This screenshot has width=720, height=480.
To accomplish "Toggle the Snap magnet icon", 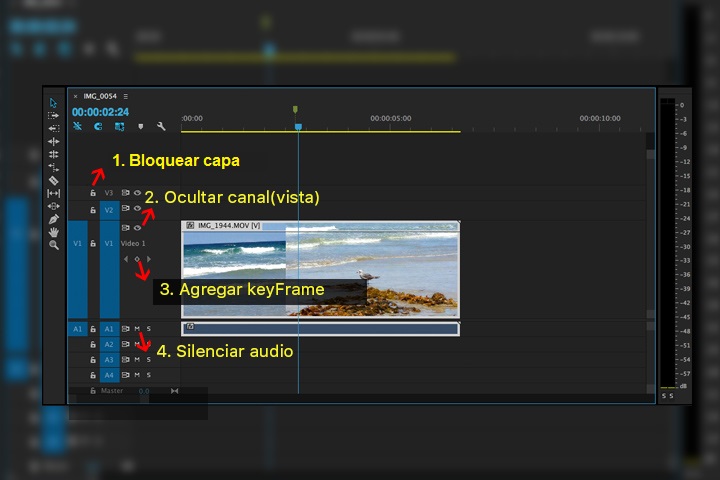I will [x=98, y=126].
